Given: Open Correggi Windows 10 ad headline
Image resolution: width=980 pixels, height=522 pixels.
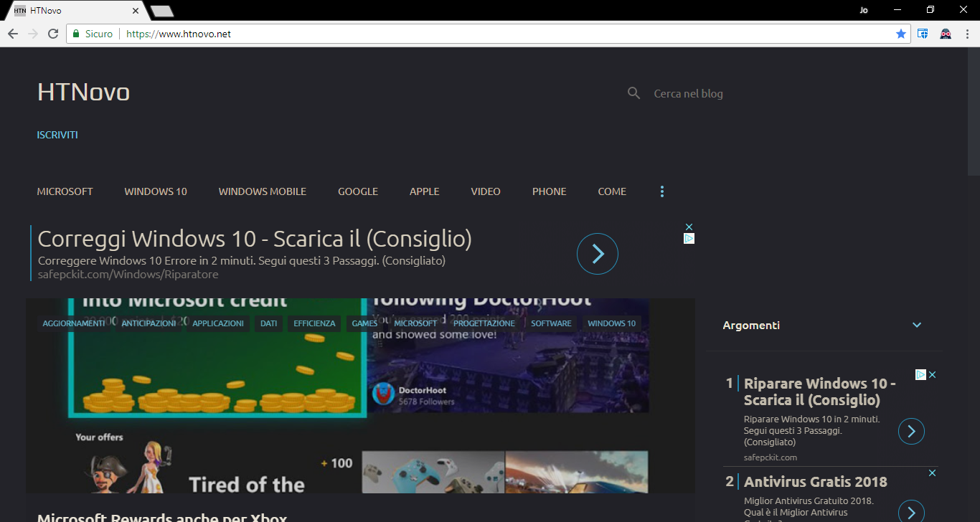Looking at the screenshot, I should 255,239.
